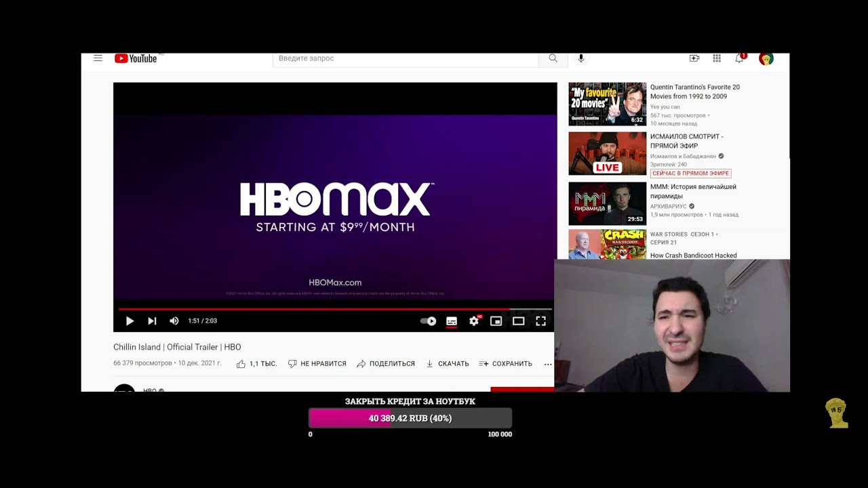Click the webcam overlay of the streamer
This screenshot has width=868, height=488.
click(x=672, y=326)
